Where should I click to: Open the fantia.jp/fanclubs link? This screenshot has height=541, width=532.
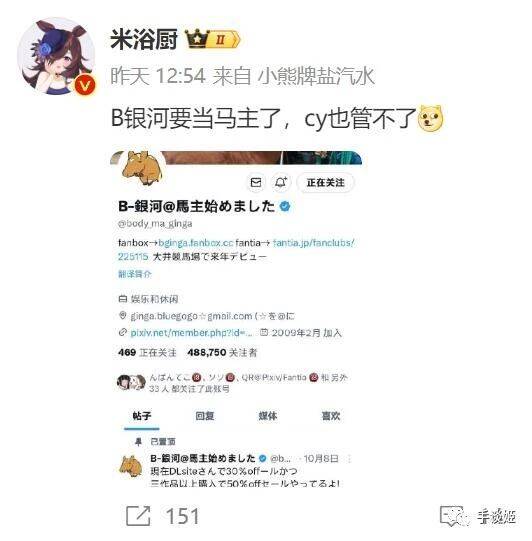click(313, 243)
